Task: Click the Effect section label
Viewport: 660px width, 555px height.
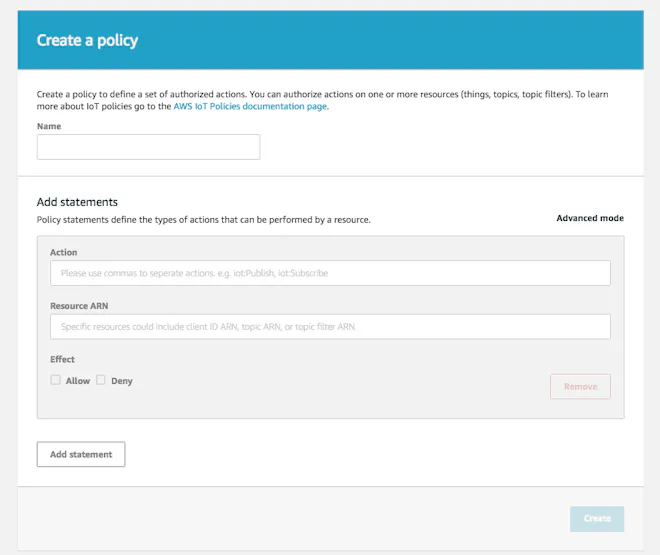Action: (62, 359)
